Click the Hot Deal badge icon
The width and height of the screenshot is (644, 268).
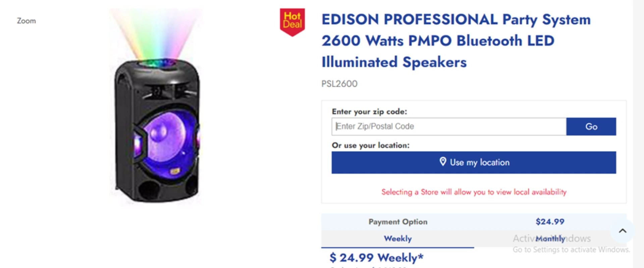point(292,21)
